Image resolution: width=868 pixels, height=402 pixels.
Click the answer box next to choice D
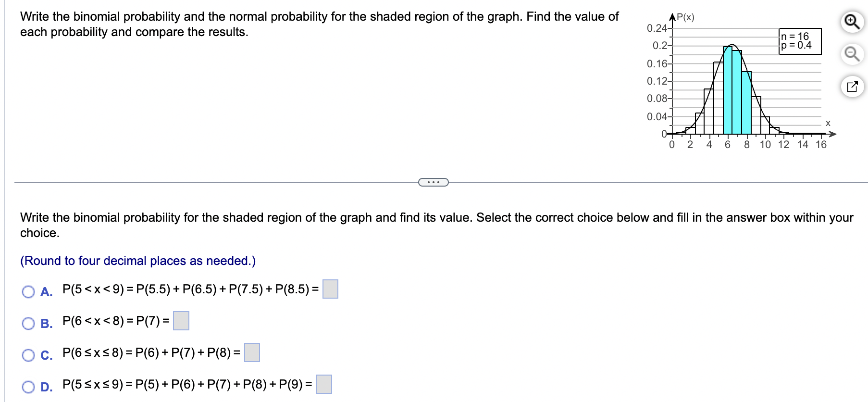(324, 384)
